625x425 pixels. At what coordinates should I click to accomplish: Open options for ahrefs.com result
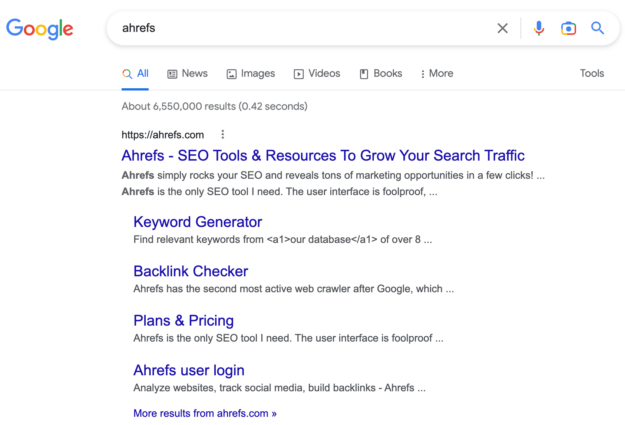(223, 135)
